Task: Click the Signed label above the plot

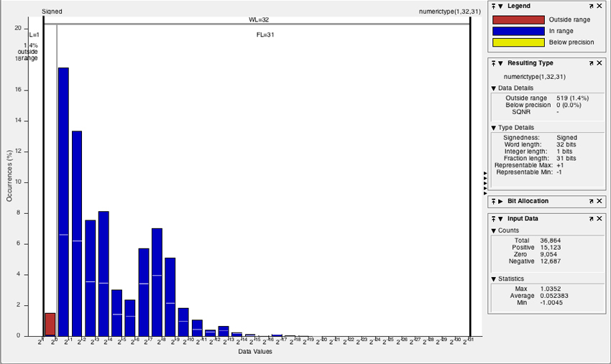Action: click(x=52, y=11)
